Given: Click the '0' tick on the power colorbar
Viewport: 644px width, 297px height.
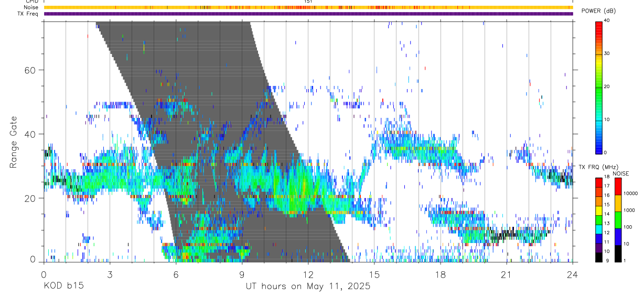Looking at the screenshot, I should 605,152.
